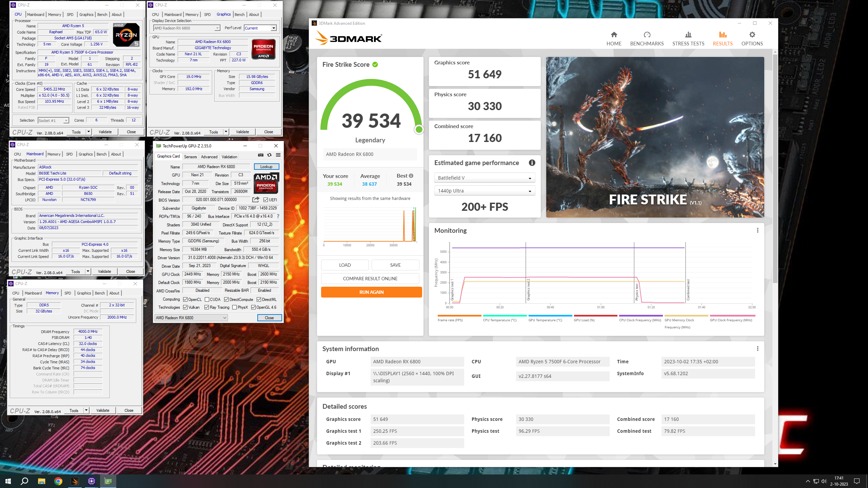The height and width of the screenshot is (488, 868).
Task: Click the GPU Load (%) legend color
Action: point(595,316)
